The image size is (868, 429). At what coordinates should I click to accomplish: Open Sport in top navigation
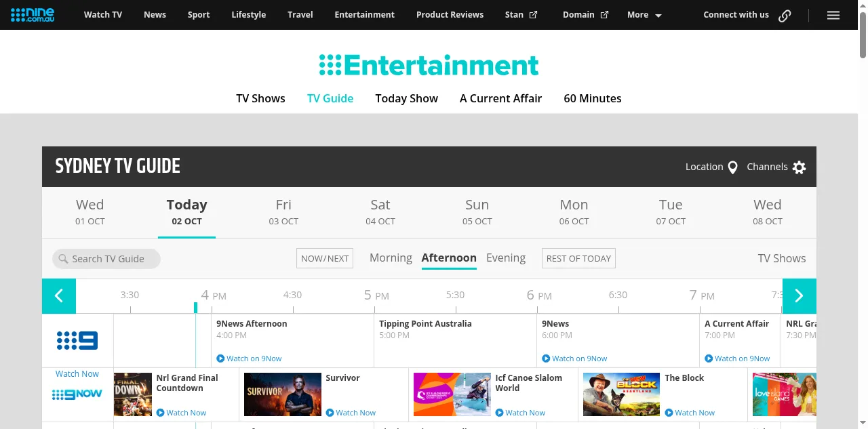tap(199, 15)
